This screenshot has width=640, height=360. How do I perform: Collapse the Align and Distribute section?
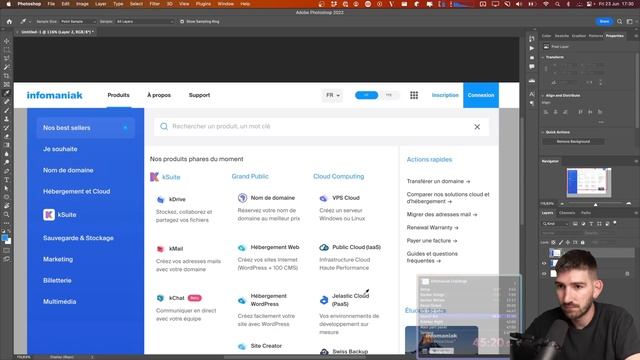(x=543, y=96)
